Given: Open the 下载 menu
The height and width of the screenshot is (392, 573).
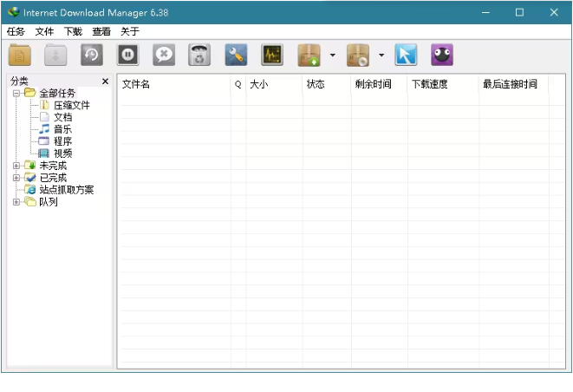Looking at the screenshot, I should pos(73,31).
